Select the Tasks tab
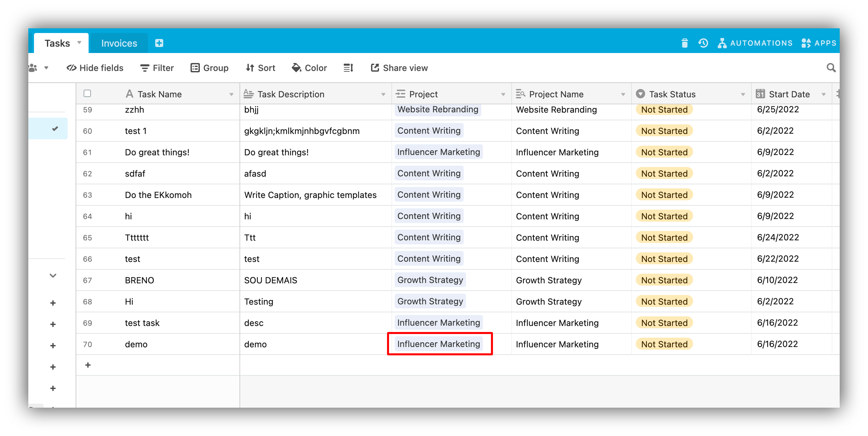The width and height of the screenshot is (868, 436). (57, 43)
